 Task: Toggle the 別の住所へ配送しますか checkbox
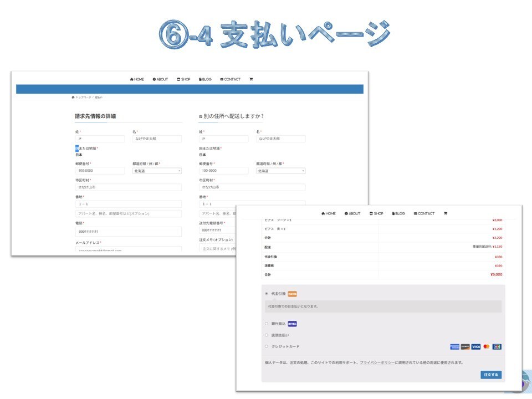[201, 116]
